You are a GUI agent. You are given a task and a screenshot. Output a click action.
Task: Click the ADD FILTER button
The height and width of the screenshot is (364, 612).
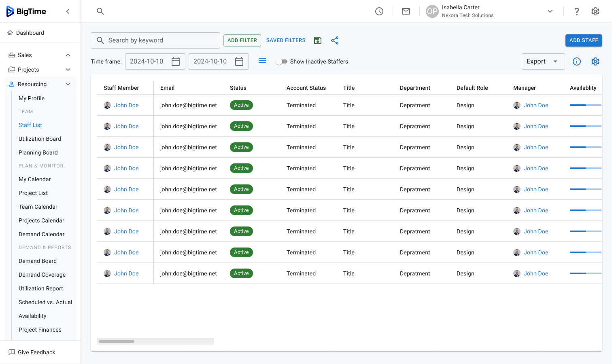click(x=242, y=40)
